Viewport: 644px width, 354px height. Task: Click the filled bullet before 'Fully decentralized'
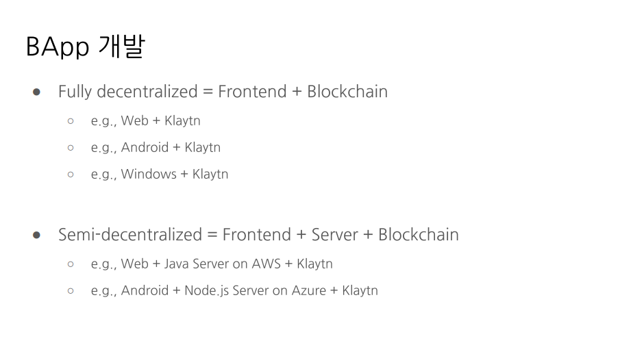coord(37,92)
